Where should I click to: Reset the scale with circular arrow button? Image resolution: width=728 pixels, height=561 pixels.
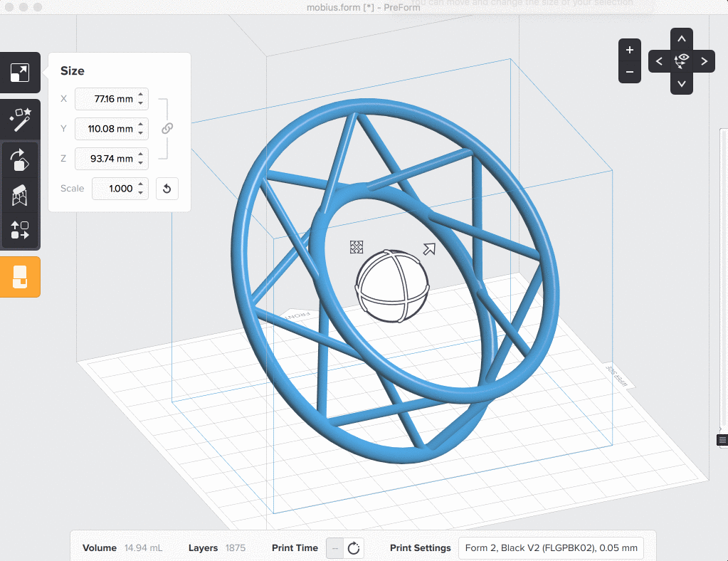(167, 189)
